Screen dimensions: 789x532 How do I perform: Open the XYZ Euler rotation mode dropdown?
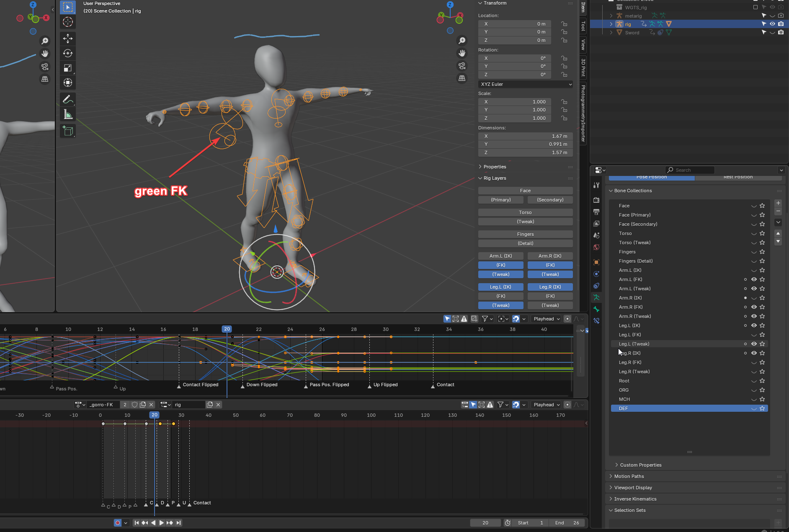click(526, 84)
